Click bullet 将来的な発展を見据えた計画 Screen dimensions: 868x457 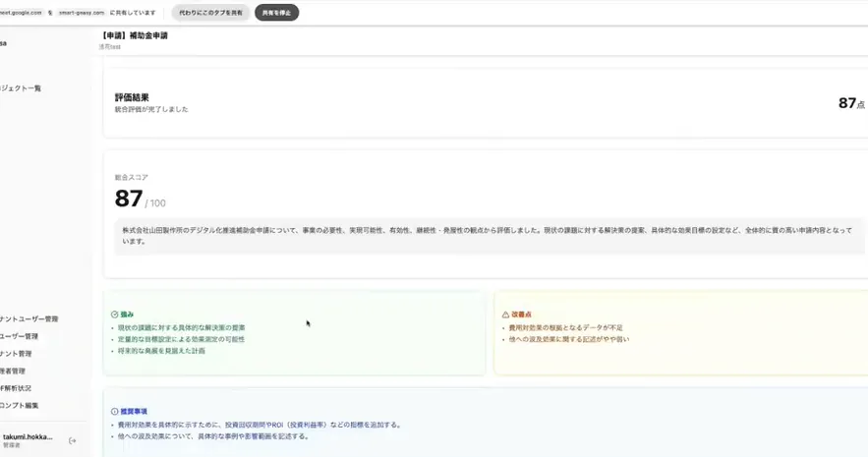click(161, 351)
